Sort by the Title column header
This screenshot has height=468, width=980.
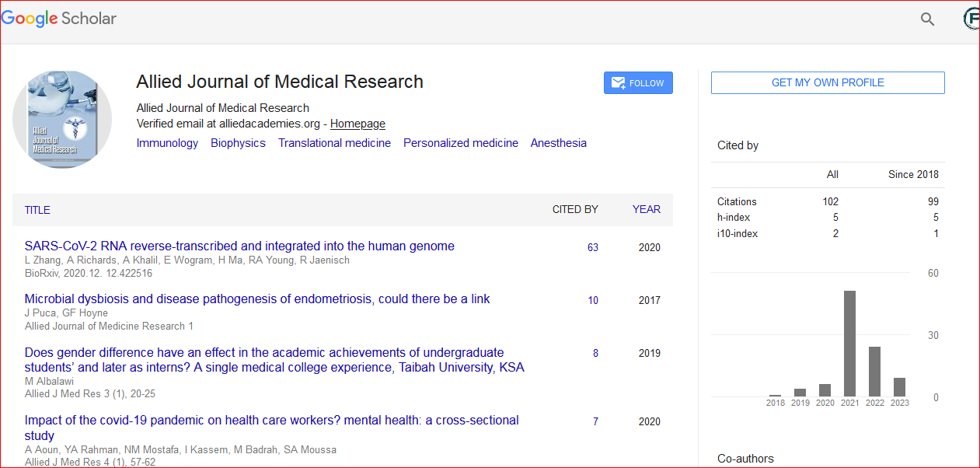(37, 210)
